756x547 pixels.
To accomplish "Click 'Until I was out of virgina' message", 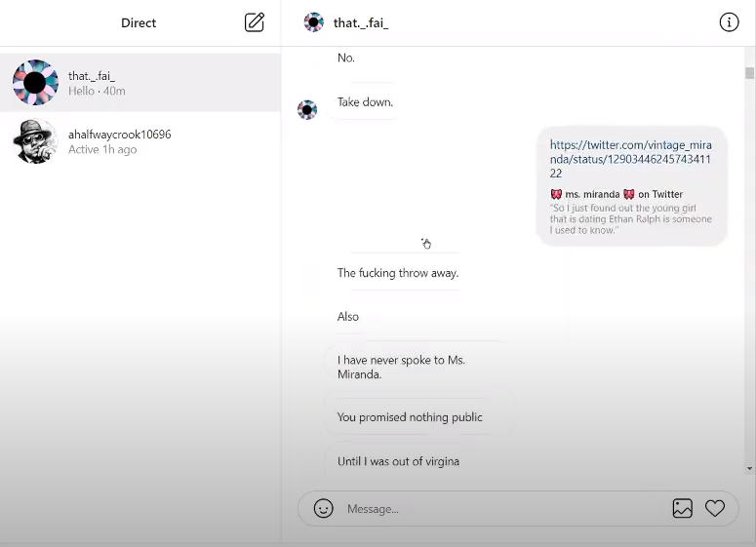I will tap(398, 462).
